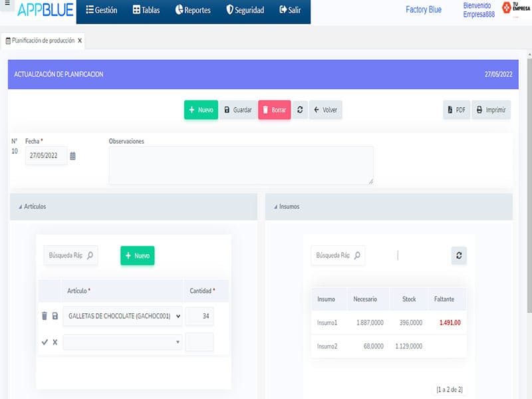
Task: Open the Gestión menu
Action: [102, 10]
